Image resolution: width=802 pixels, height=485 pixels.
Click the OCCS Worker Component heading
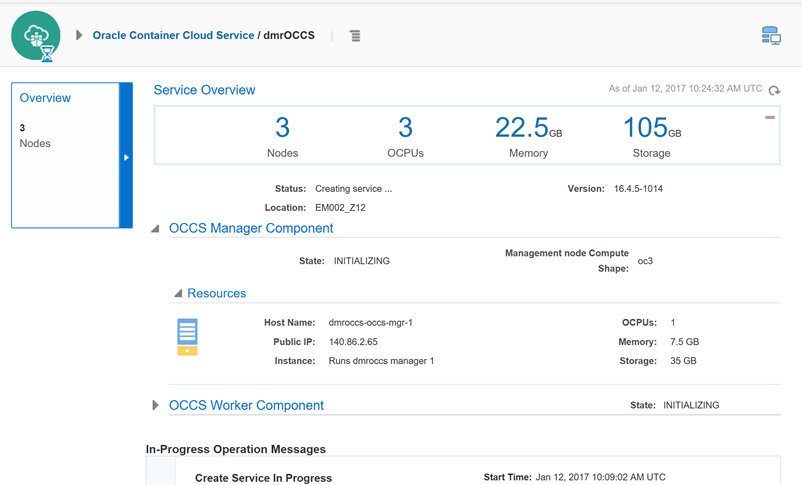pyautogui.click(x=246, y=405)
